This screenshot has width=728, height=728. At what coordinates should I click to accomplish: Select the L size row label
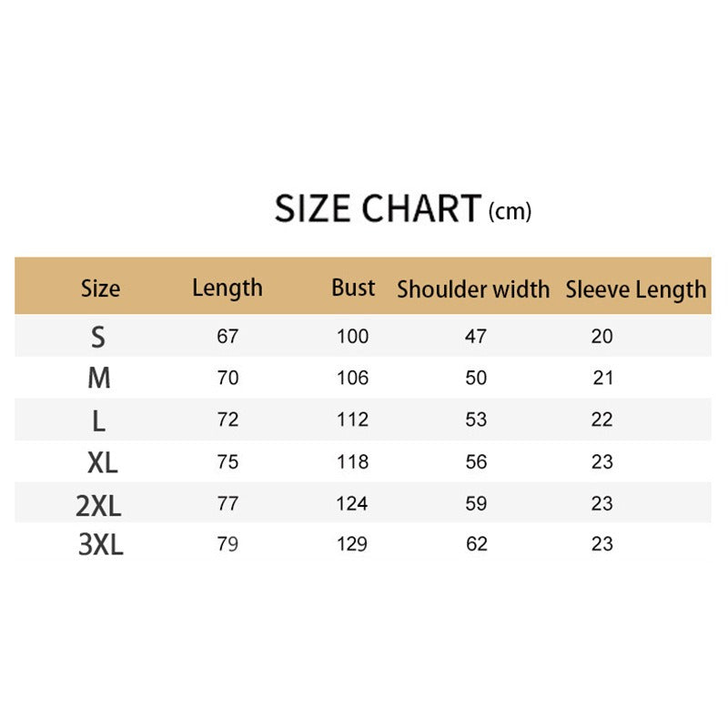(98, 420)
